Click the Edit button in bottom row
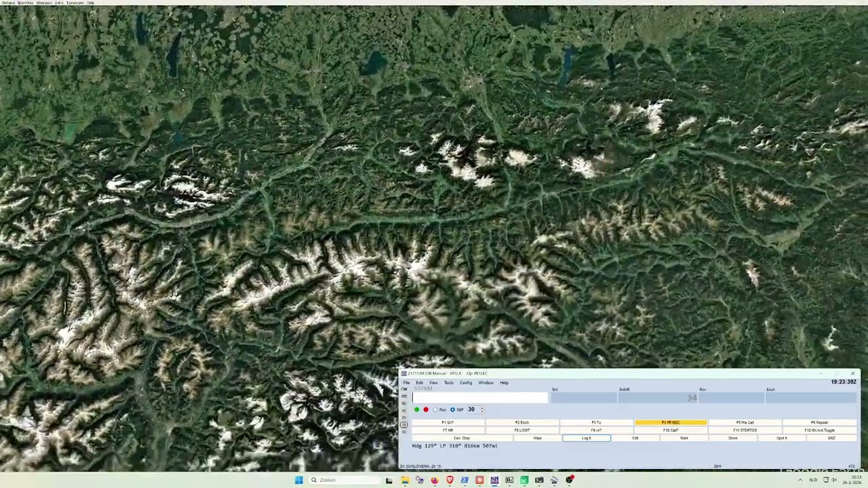 635,438
